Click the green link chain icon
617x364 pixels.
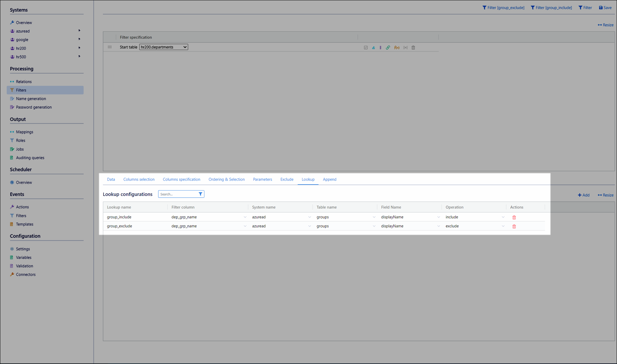[x=388, y=48]
